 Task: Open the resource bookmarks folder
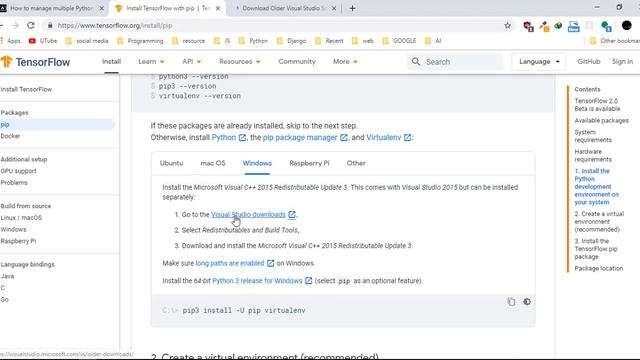click(189, 41)
